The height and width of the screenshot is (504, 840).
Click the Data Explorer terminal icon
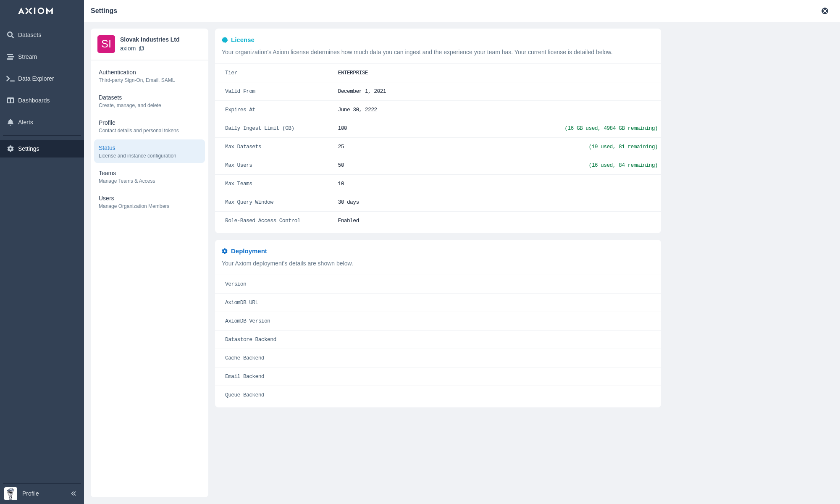10,79
